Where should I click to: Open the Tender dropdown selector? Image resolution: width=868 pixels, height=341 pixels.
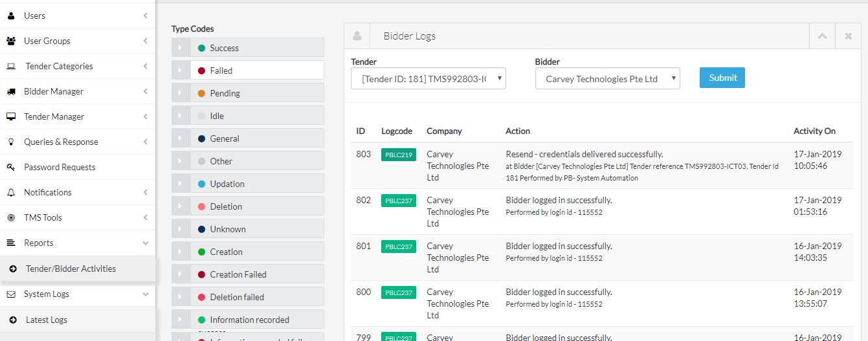coord(428,78)
